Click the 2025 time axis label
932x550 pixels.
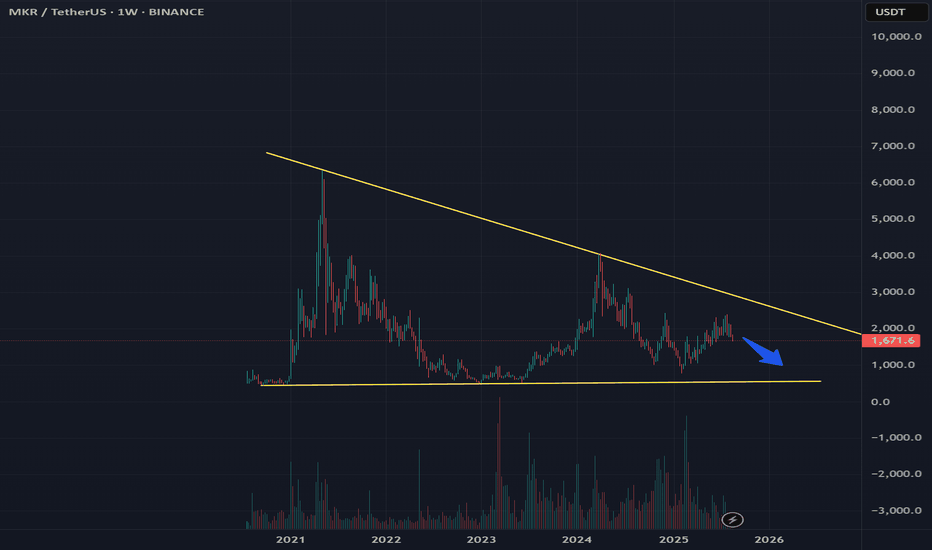tap(673, 540)
